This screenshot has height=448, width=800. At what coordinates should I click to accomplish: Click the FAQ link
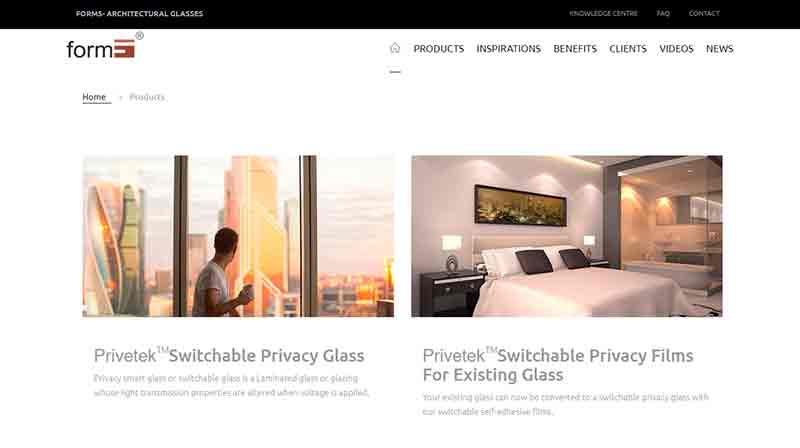[x=663, y=13]
